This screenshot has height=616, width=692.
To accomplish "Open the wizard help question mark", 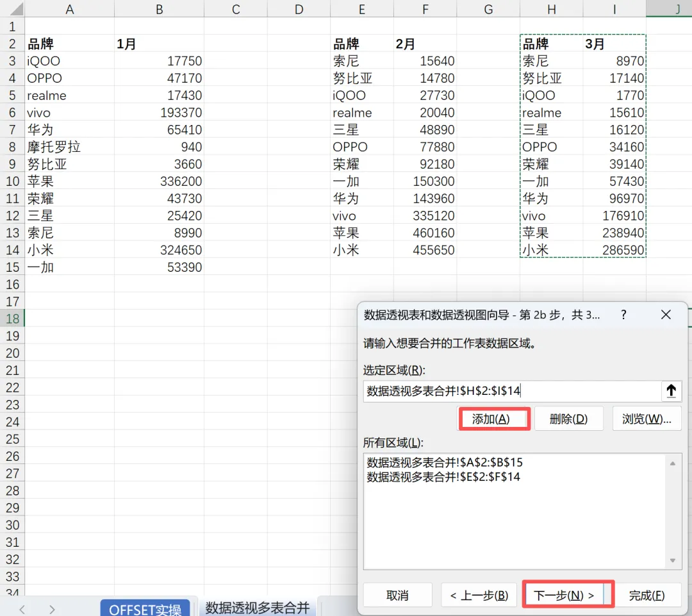I will (x=623, y=315).
